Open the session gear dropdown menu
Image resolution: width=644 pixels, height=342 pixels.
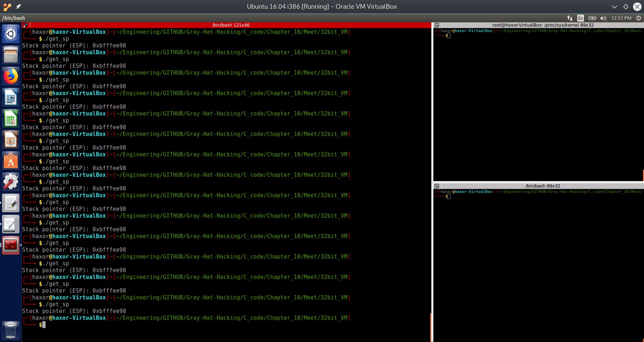(x=638, y=18)
